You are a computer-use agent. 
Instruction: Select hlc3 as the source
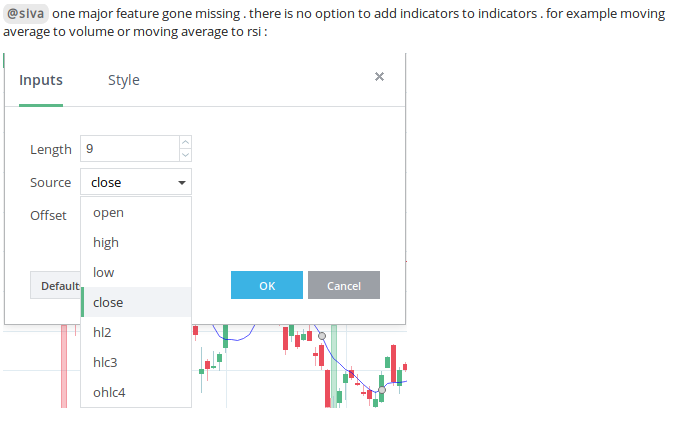pos(105,362)
